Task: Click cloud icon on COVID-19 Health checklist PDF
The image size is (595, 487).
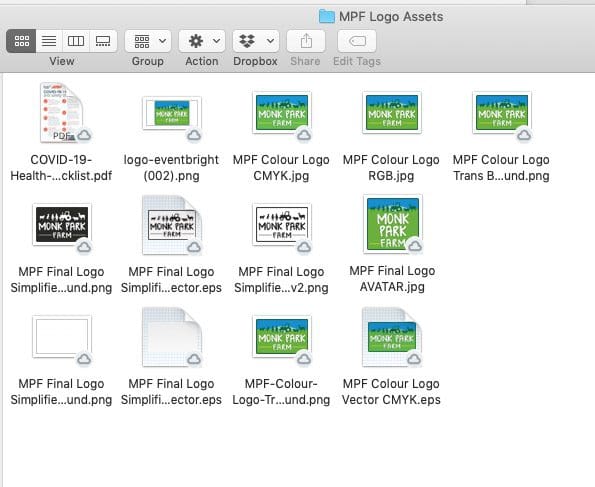Action: tap(84, 135)
